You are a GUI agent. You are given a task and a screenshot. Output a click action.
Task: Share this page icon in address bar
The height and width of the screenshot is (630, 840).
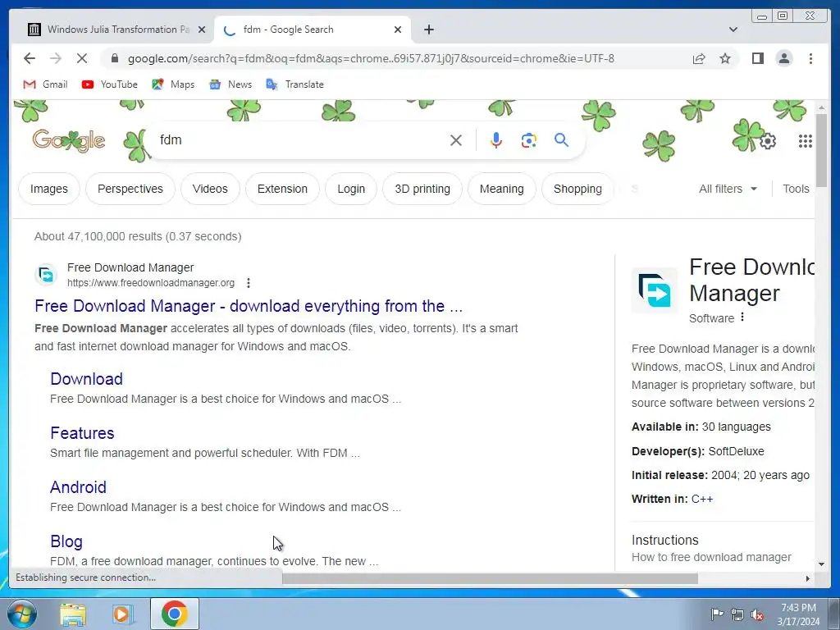pos(699,58)
